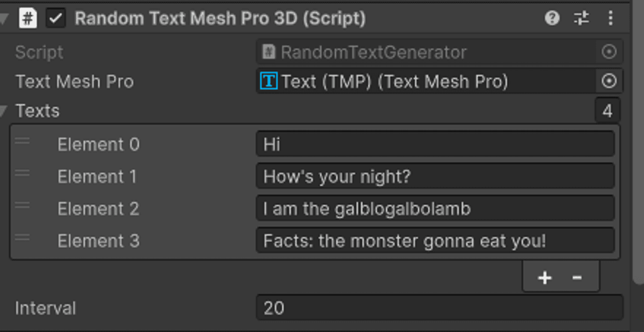Grab the Element 0 drag handle
Image resolution: width=644 pixels, height=332 pixels.
(23, 142)
